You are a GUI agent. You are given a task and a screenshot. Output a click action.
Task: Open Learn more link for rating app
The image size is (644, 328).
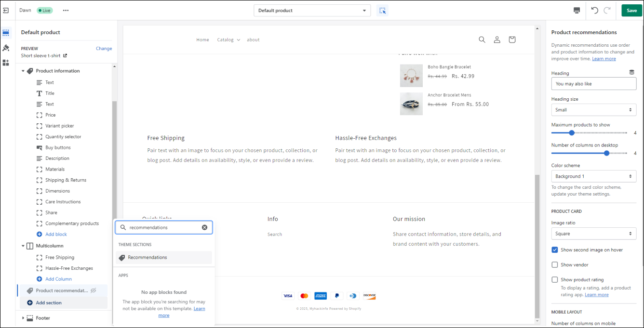pyautogui.click(x=597, y=295)
